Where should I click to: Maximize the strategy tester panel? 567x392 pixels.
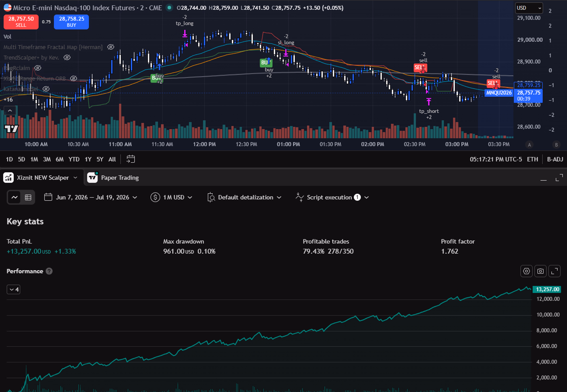pos(559,178)
